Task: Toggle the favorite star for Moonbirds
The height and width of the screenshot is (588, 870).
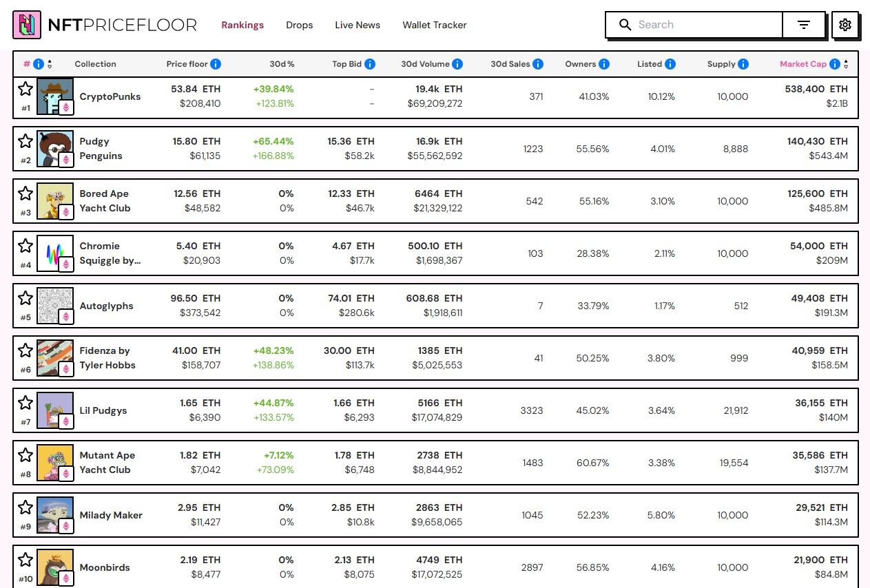Action: [x=25, y=559]
